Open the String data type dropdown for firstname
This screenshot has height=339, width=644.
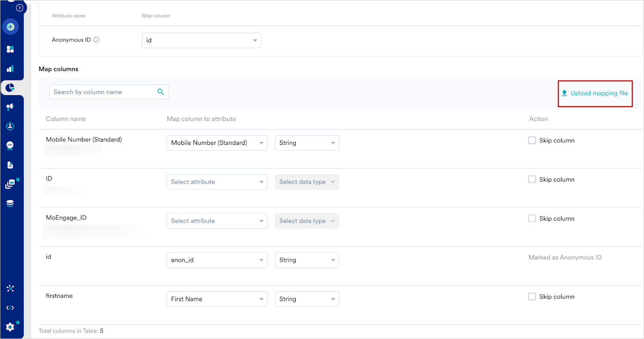pos(307,299)
